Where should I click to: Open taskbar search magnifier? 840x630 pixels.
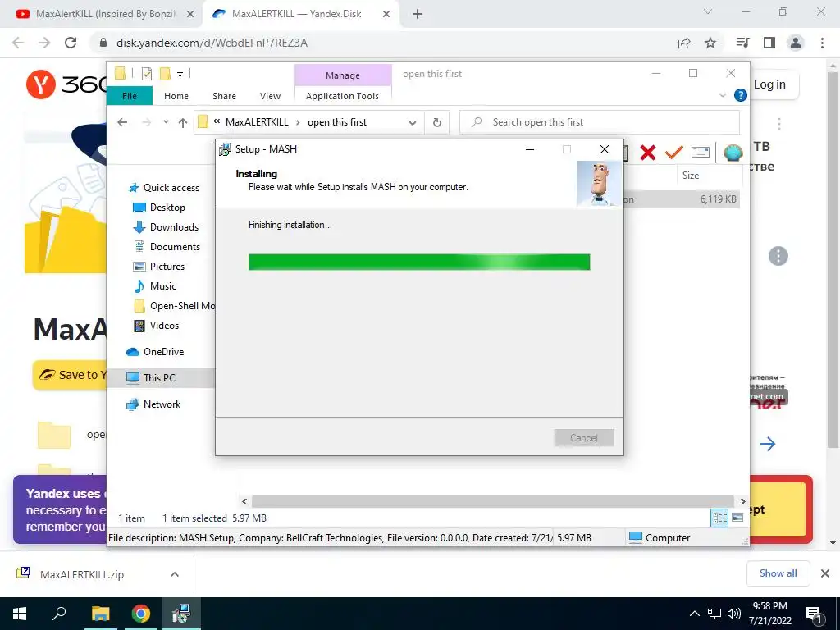pos(59,613)
